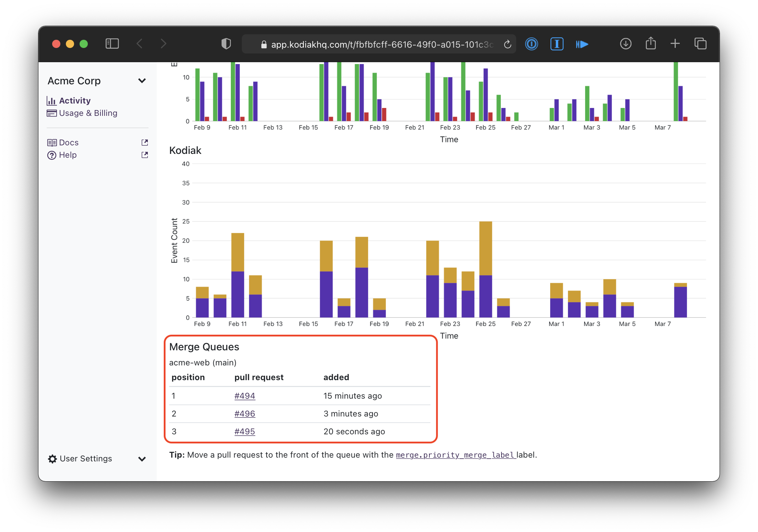Open pull request #494 link
The image size is (758, 532).
click(x=245, y=396)
